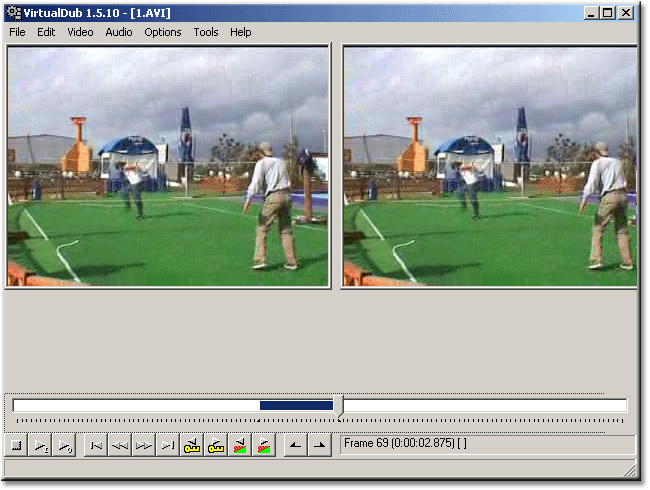Step forward one frame
The height and width of the screenshot is (490, 650).
pos(144,445)
